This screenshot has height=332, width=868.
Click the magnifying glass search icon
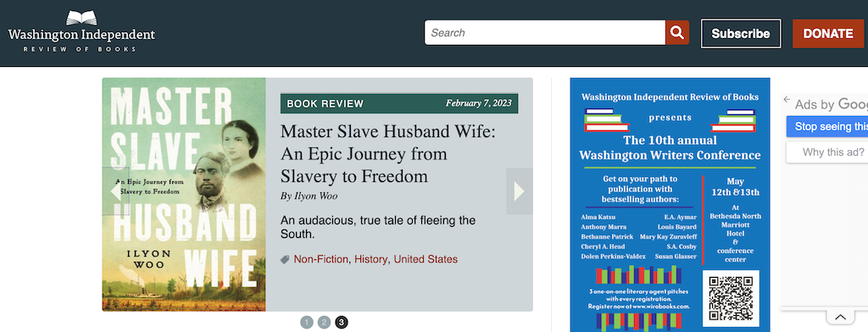(677, 33)
